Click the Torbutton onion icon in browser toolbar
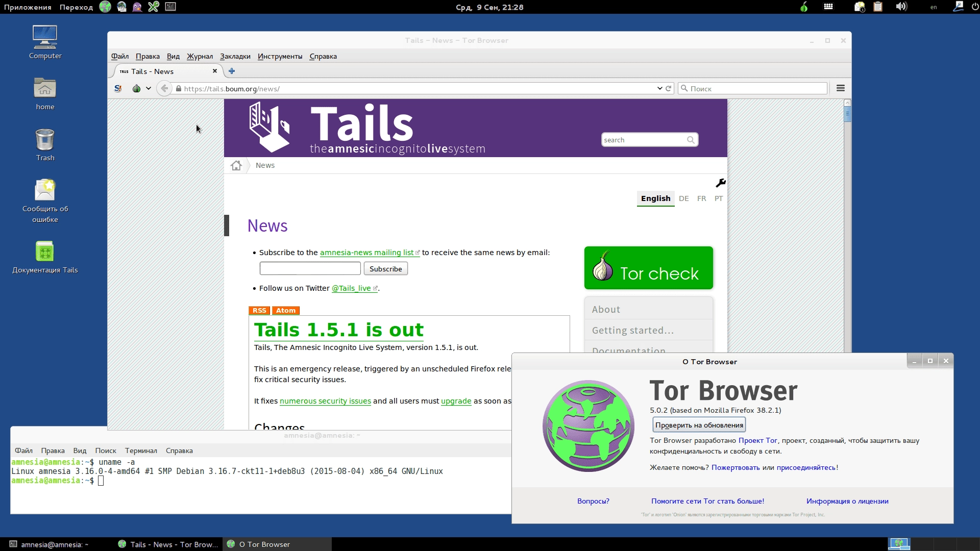Viewport: 980px width, 551px height. point(136,88)
